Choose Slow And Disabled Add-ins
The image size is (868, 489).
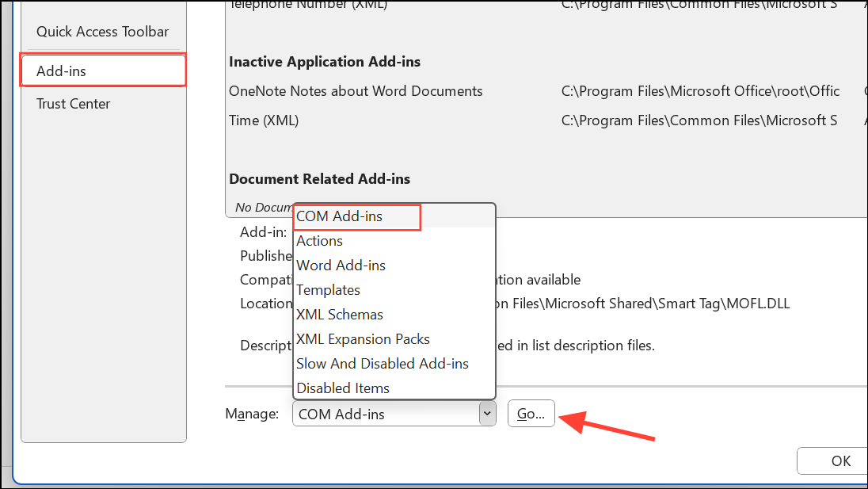coord(383,363)
